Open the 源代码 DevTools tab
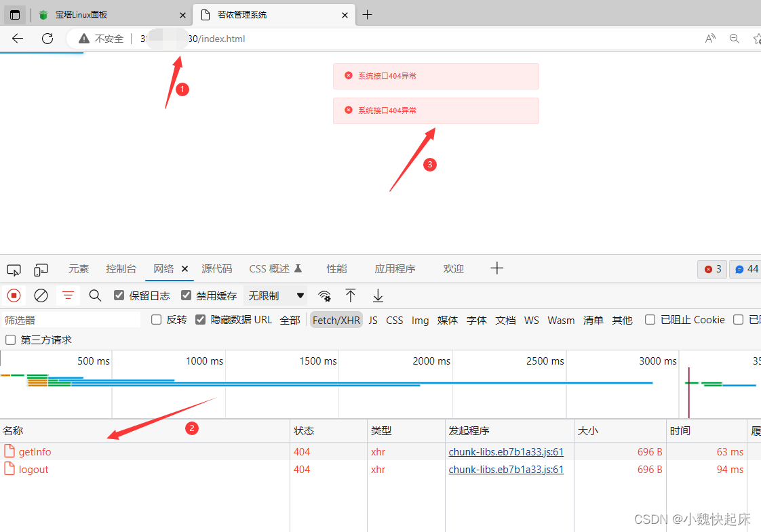Image resolution: width=761 pixels, height=532 pixels. 216,268
